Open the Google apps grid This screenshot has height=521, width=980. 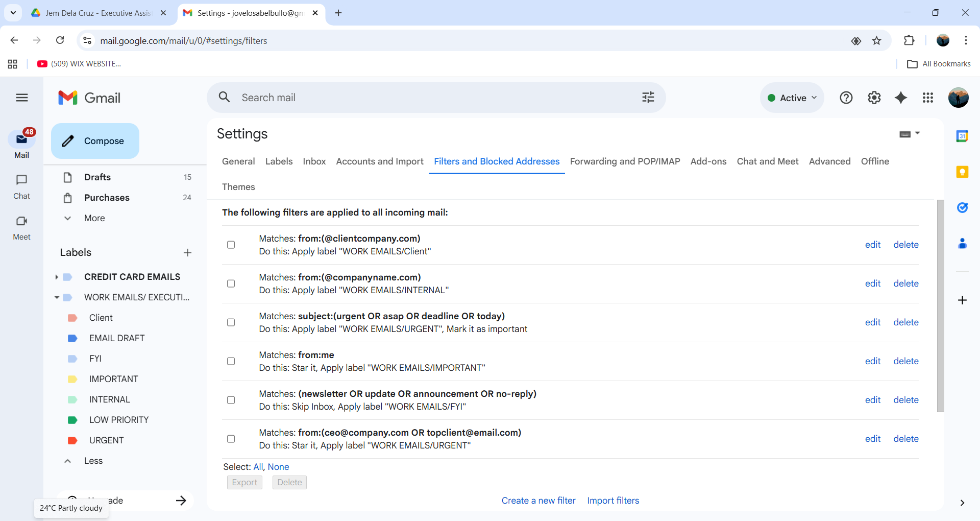point(928,98)
